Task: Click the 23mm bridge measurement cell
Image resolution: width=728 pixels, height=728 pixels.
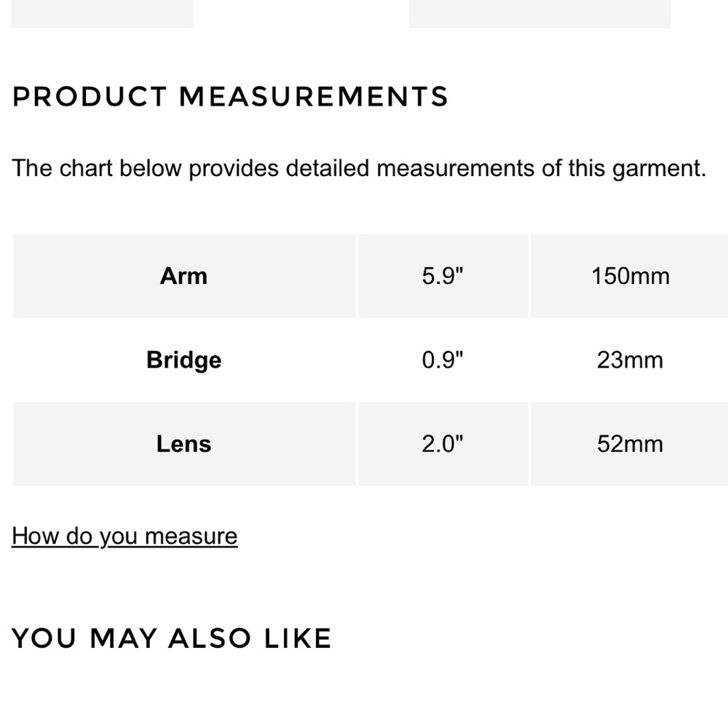Action: (630, 360)
